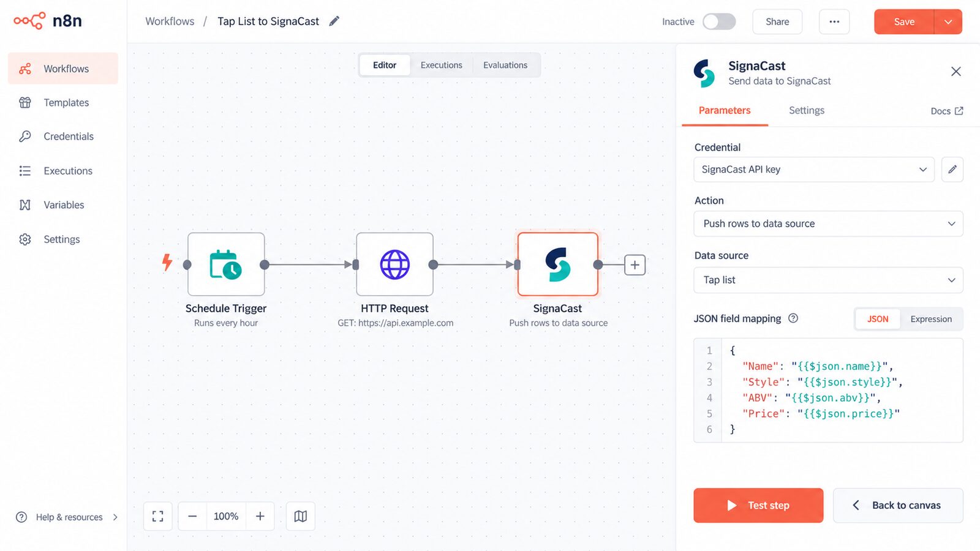Zoom in the canvas
Screen dimensions: 980x551
click(260, 516)
